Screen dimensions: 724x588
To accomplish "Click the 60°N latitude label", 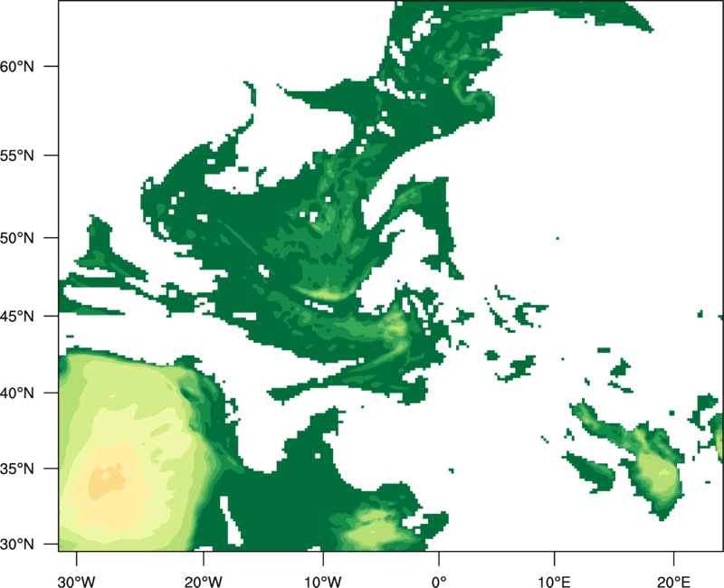I will (x=17, y=66).
